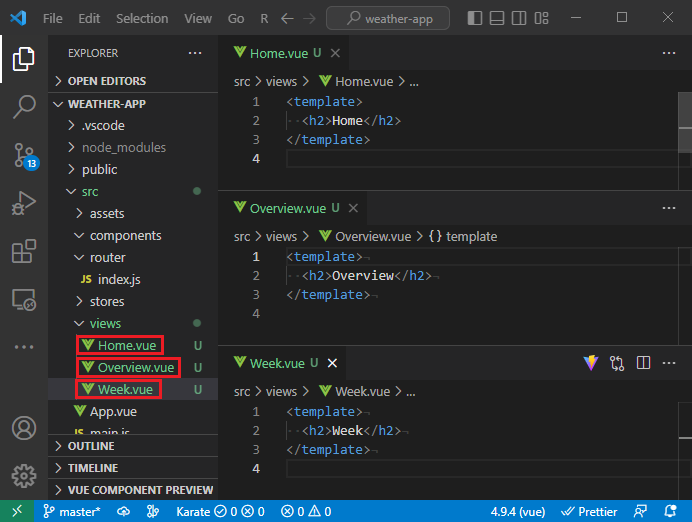Viewport: 692px width, 522px height.
Task: Open the Customize Layout icon
Action: tap(542, 18)
